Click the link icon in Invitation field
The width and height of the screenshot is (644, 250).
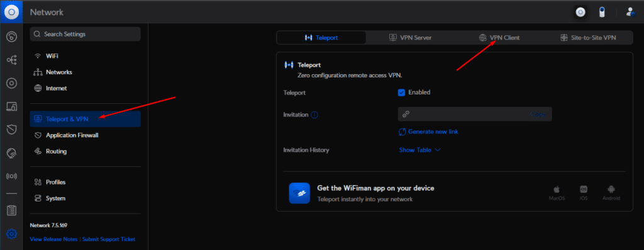click(x=406, y=115)
